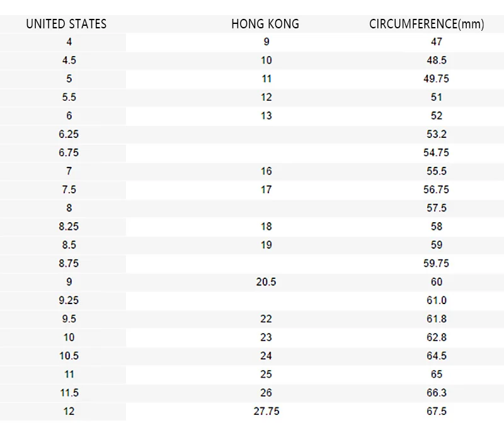This screenshot has width=504, height=440.
Task: Click US size 7.5 cell
Action: (69, 189)
